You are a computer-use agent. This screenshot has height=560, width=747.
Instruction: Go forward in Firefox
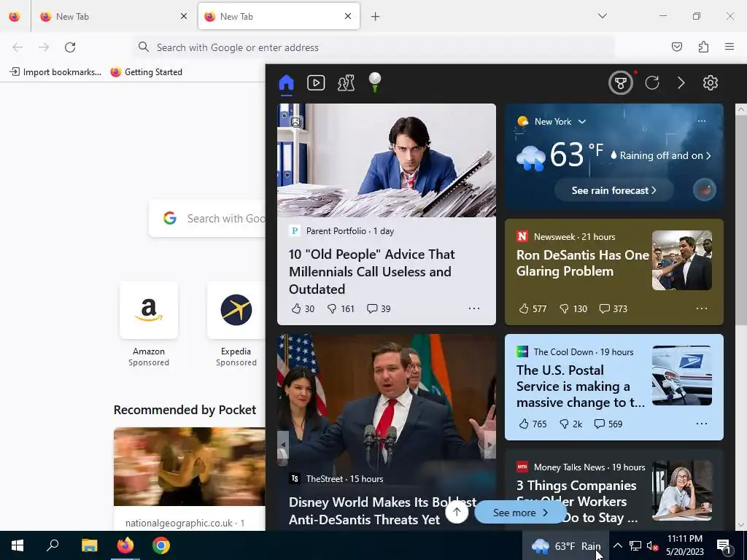coord(44,47)
